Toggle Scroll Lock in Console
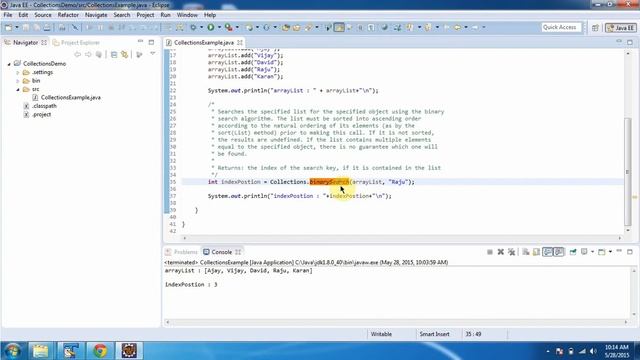Image resolution: width=640 pixels, height=360 pixels. click(536, 252)
